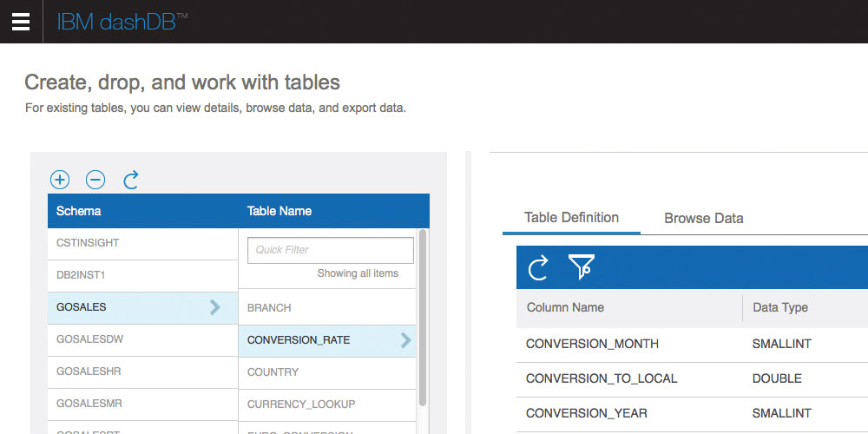Refresh the table definition columns
Screen dimensions: 868x434
click(538, 267)
